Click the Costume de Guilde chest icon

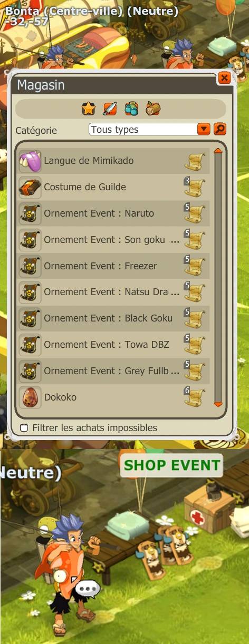(30, 187)
